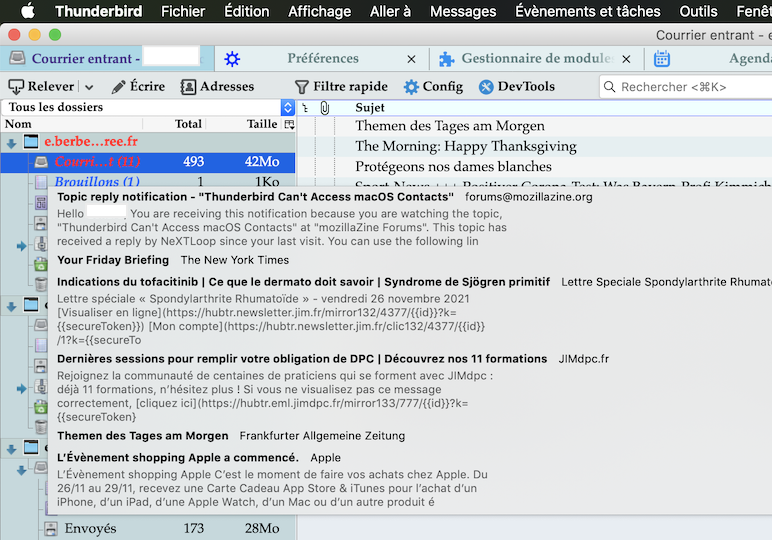Screen dimensions: 772x540
Task: Click the Rechercher search field
Action: 690,87
